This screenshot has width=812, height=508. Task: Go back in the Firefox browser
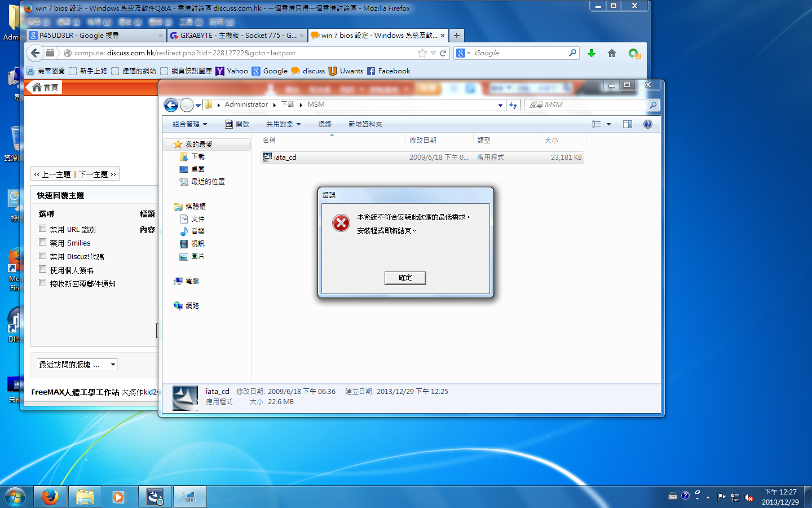click(x=36, y=53)
